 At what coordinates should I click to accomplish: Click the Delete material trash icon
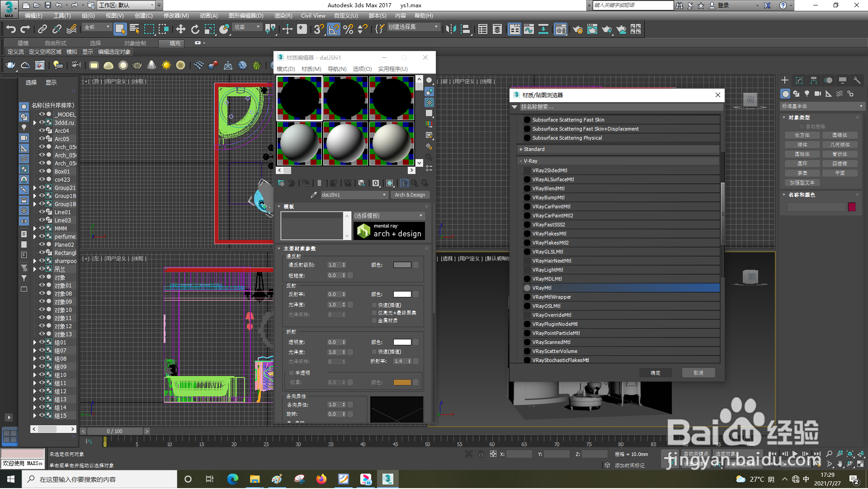click(319, 183)
